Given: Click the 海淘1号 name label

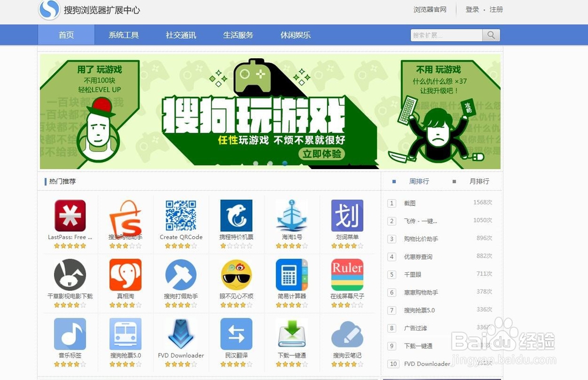Looking at the screenshot, I should [x=292, y=237].
